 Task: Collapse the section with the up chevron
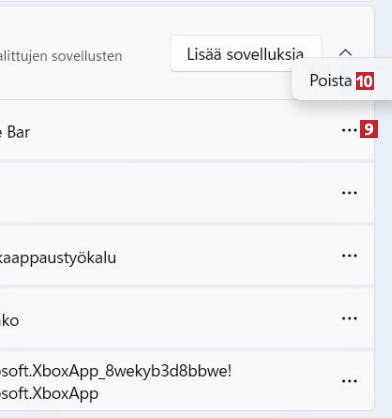(345, 53)
